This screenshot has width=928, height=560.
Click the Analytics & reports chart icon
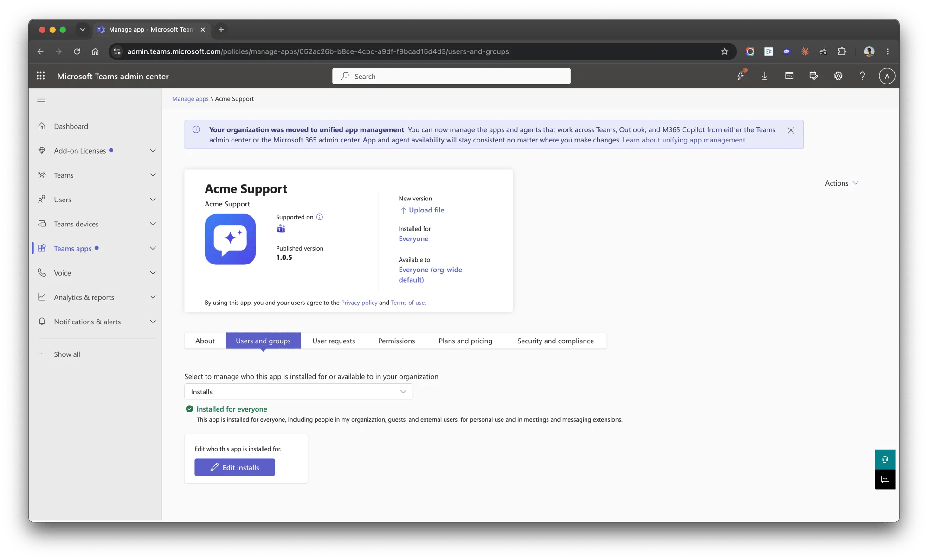pos(42,297)
